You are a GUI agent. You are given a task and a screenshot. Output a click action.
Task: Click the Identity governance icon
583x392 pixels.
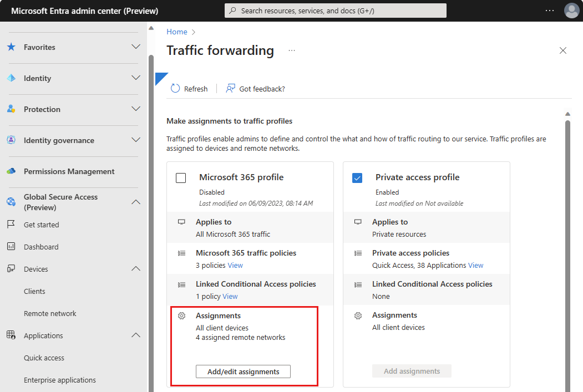[x=12, y=140]
